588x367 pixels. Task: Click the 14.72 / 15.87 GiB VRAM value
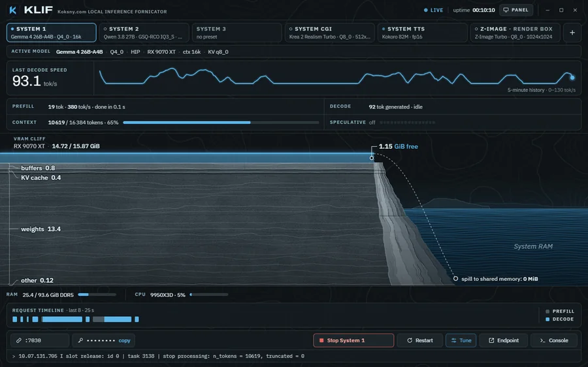[76, 146]
